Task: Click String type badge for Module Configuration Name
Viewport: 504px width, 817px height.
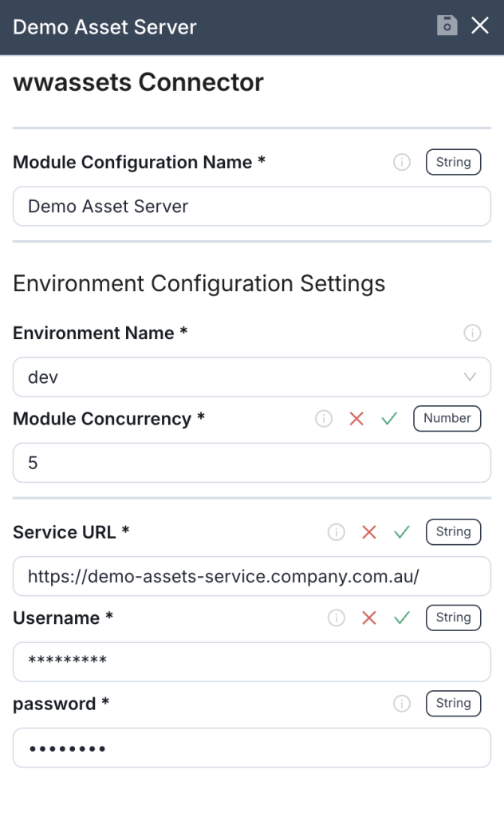Action: coord(453,162)
